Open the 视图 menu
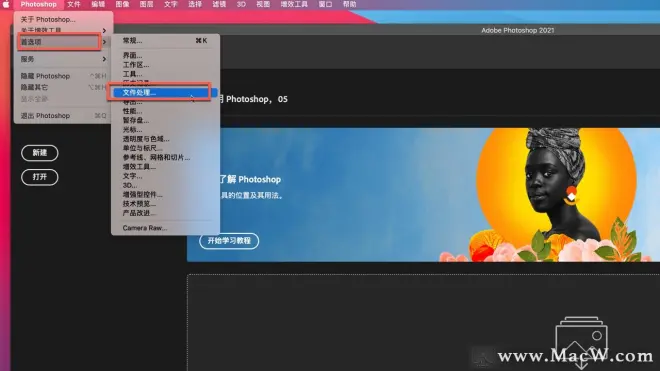Image resolution: width=660 pixels, height=371 pixels. tap(263, 4)
